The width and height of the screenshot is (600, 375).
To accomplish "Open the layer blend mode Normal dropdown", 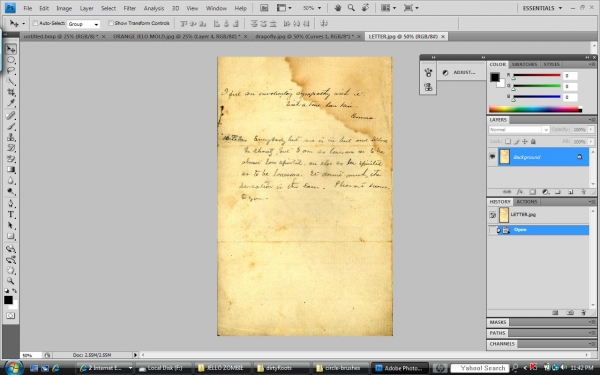I will (519, 130).
